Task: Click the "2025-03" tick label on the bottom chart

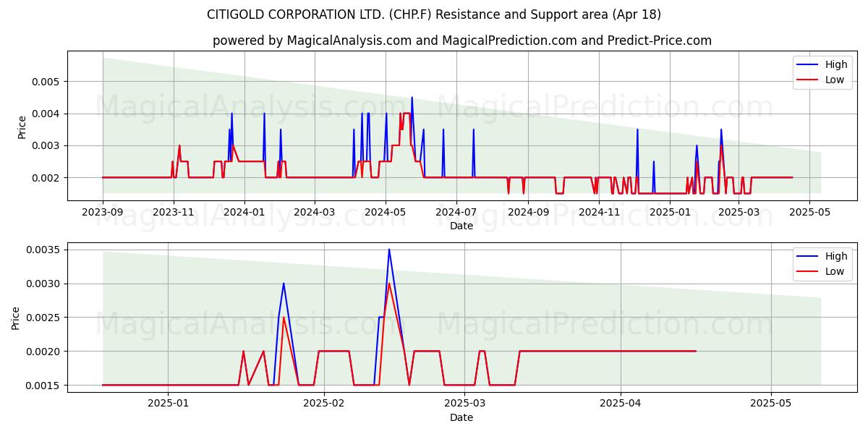Action: (x=465, y=404)
